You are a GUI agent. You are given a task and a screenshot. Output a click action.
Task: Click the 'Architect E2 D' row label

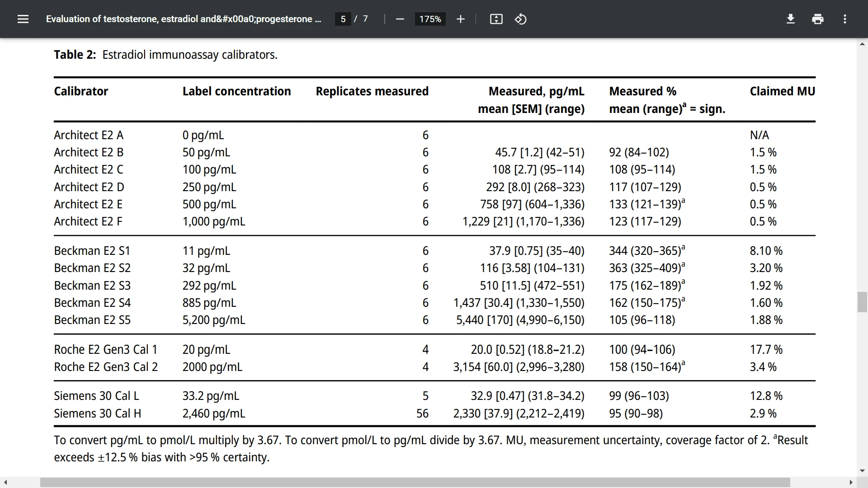[x=89, y=187]
